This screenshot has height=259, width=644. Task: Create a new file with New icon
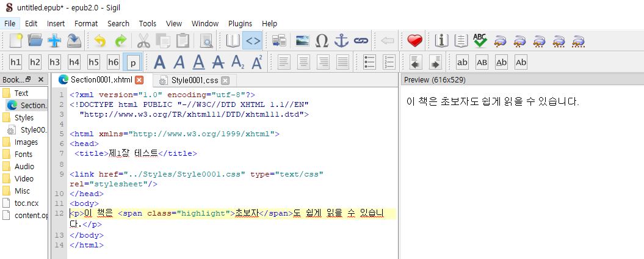16,41
